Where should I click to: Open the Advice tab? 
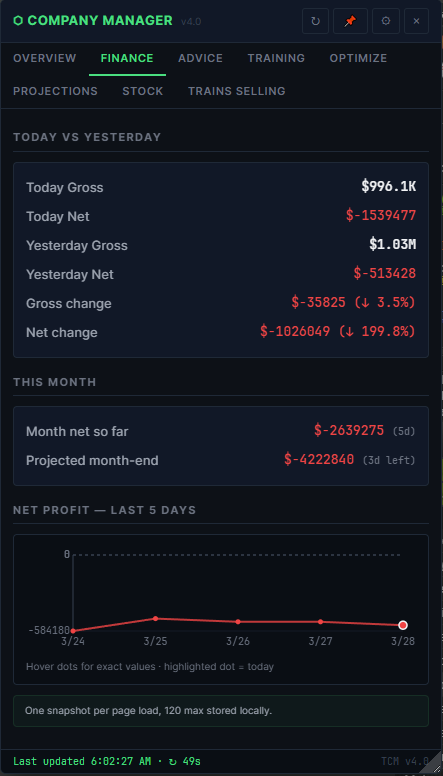200,58
